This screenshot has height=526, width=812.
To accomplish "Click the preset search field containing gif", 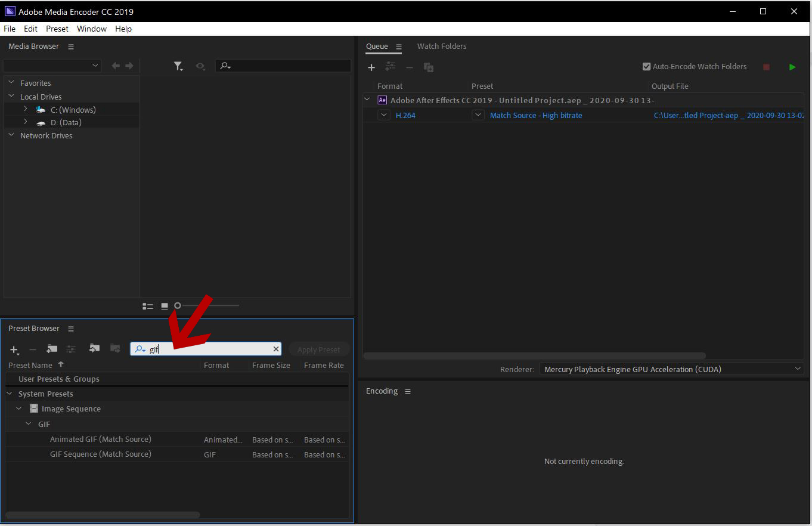I will point(206,349).
